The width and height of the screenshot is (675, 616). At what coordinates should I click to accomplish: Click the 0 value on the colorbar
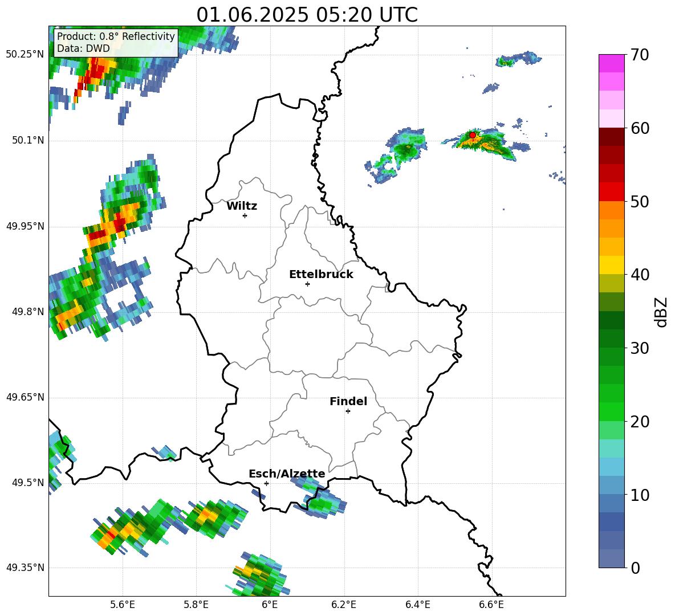636,568
